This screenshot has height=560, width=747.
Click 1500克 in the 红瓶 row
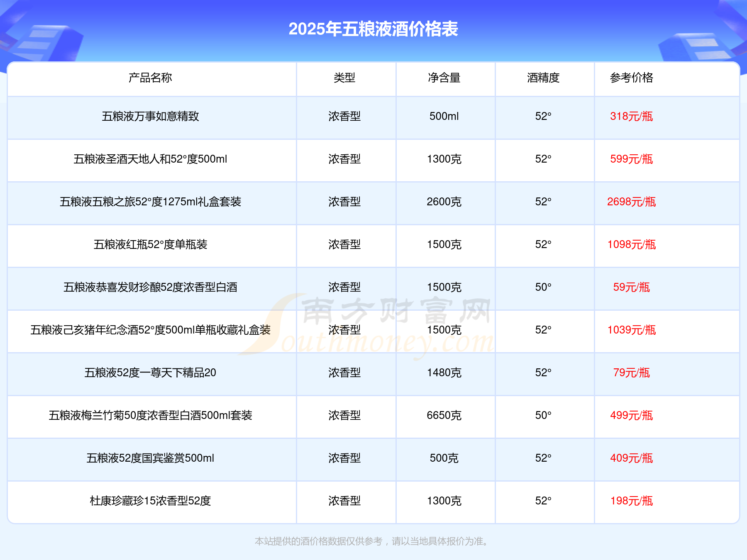coord(444,244)
